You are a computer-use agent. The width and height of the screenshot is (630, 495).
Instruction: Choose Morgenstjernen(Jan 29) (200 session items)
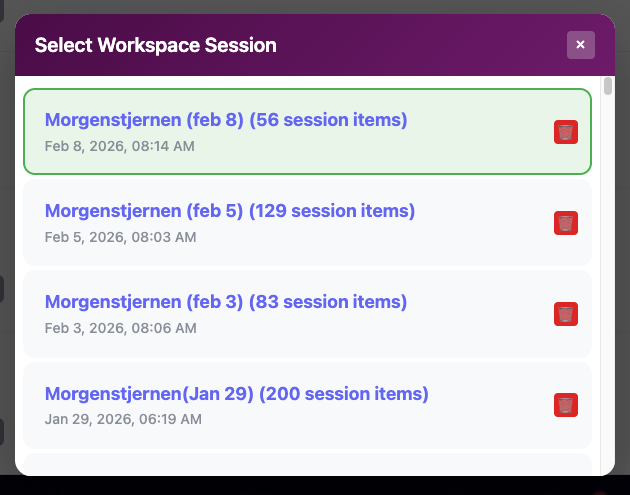237,394
